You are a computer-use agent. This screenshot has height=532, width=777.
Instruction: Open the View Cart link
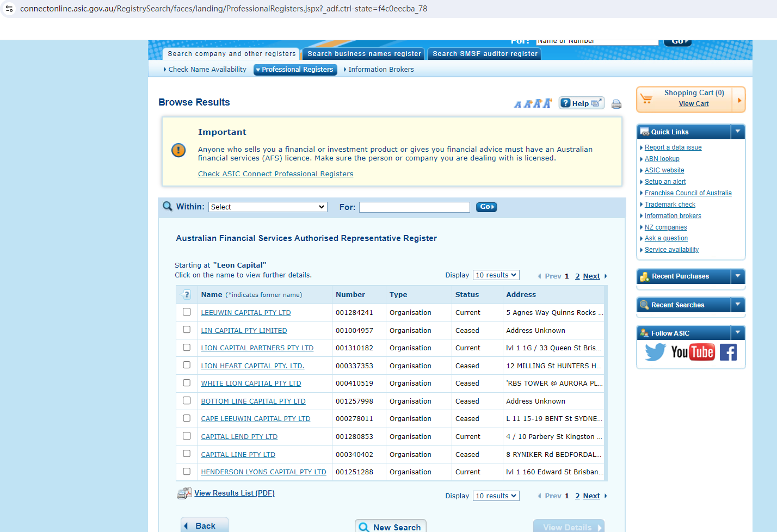coord(694,104)
